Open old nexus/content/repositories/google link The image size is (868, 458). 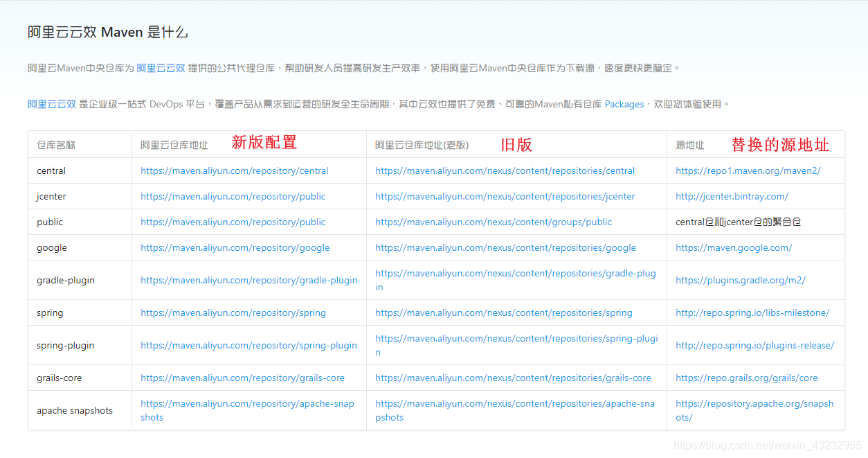pyautogui.click(x=506, y=247)
